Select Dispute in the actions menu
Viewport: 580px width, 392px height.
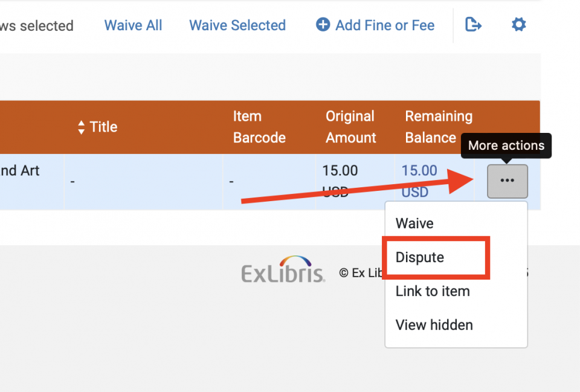click(420, 257)
